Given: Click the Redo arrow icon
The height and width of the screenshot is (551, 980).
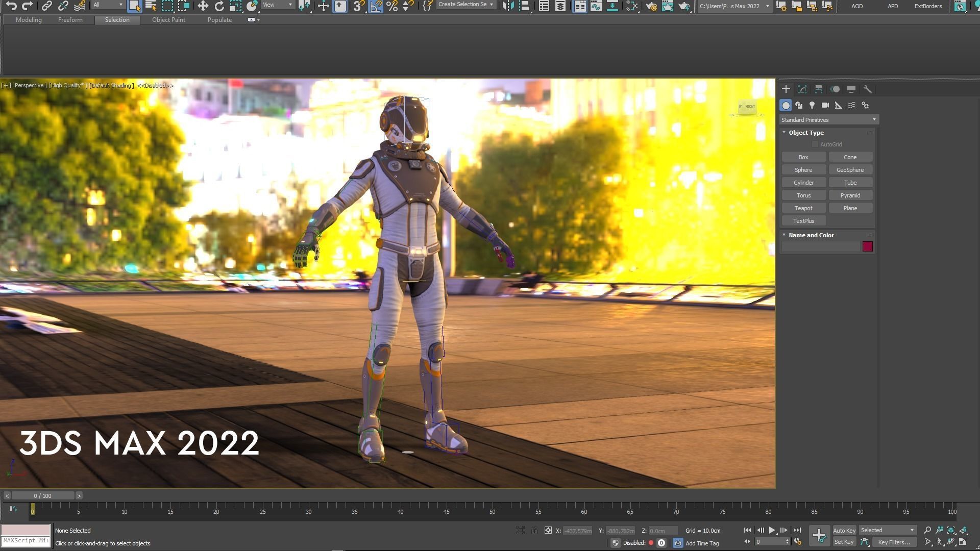Looking at the screenshot, I should [28, 6].
